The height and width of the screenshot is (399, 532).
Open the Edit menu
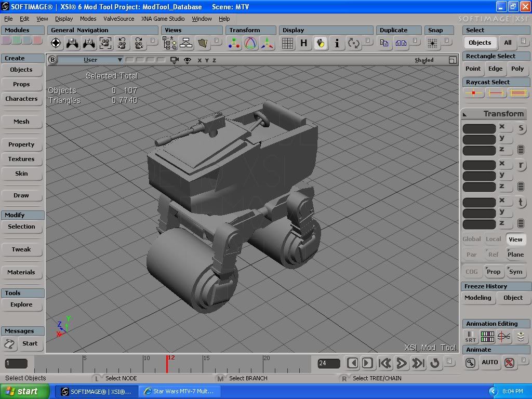coord(24,19)
